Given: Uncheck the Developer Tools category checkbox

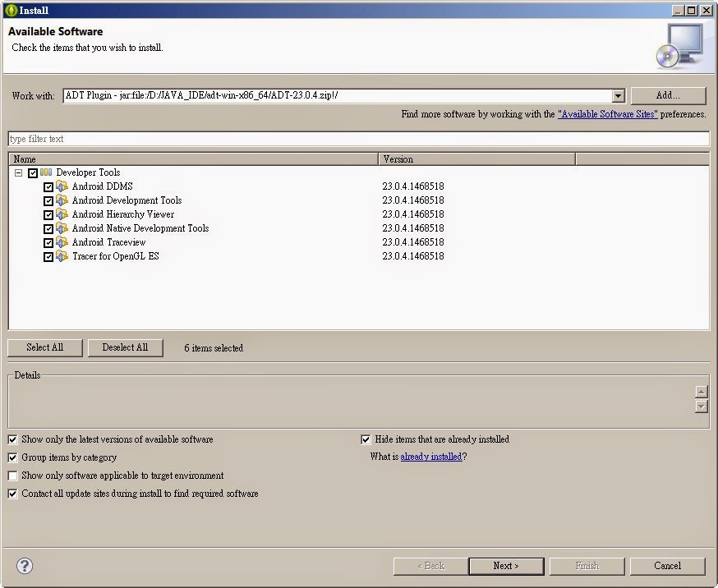Looking at the screenshot, I should (33, 173).
